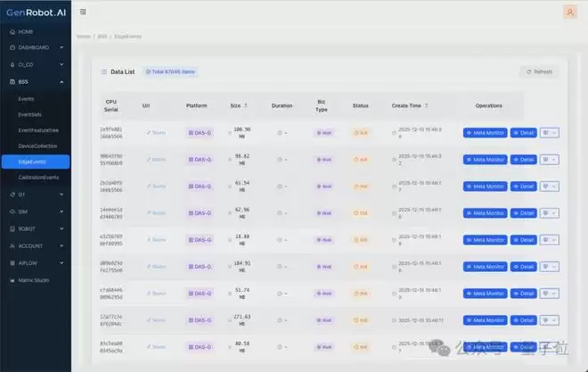Image resolution: width=588 pixels, height=372 pixels.
Task: Click Meta Monitor in the first row
Action: click(x=485, y=133)
